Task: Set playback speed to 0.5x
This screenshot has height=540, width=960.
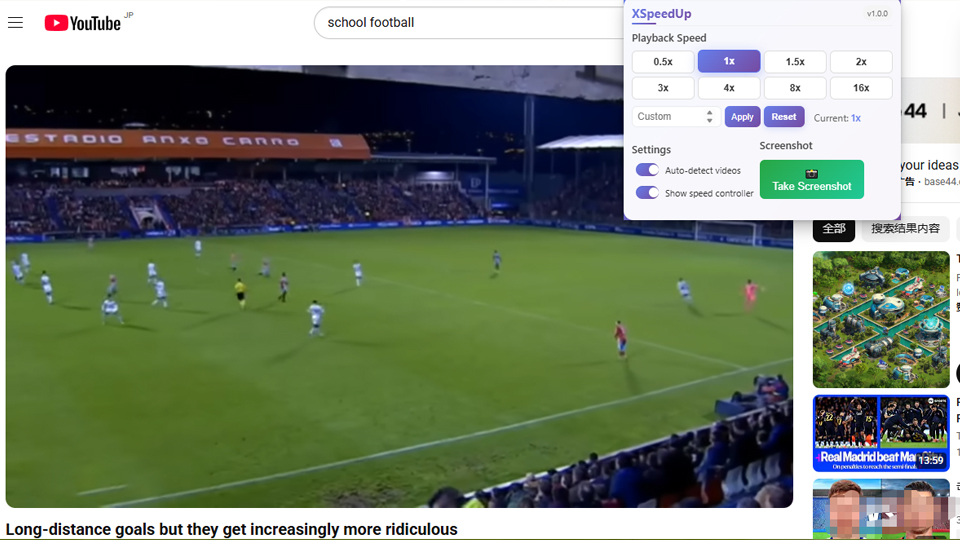Action: (663, 62)
